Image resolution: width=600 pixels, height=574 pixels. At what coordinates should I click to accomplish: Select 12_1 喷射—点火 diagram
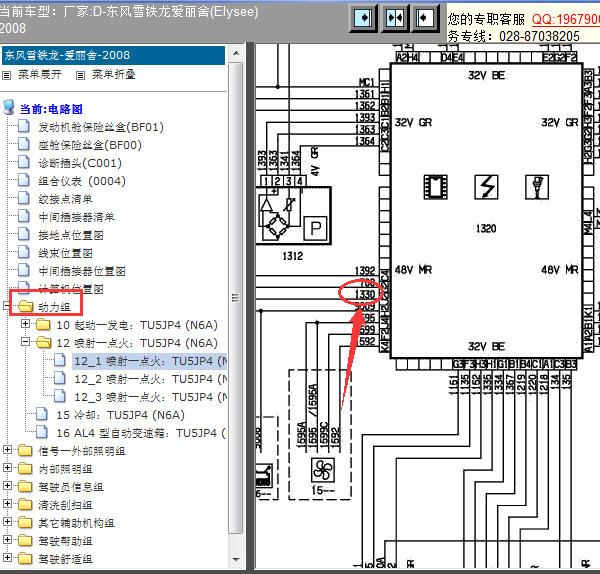pos(150,361)
